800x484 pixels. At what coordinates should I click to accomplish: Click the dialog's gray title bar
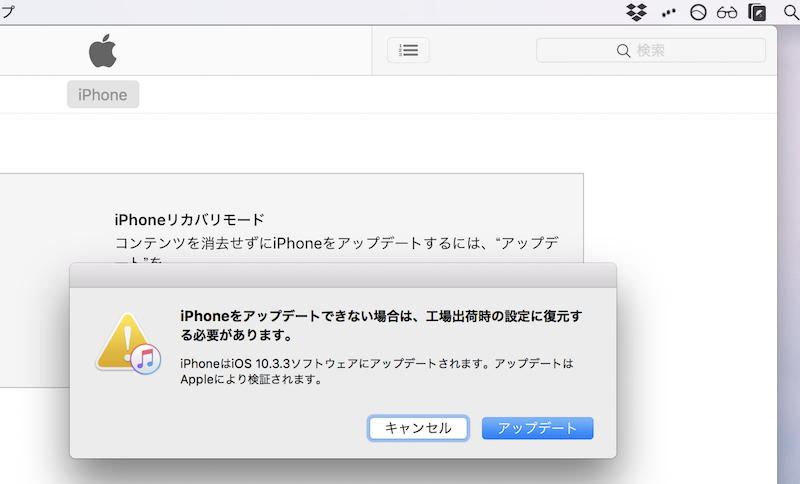[x=343, y=275]
